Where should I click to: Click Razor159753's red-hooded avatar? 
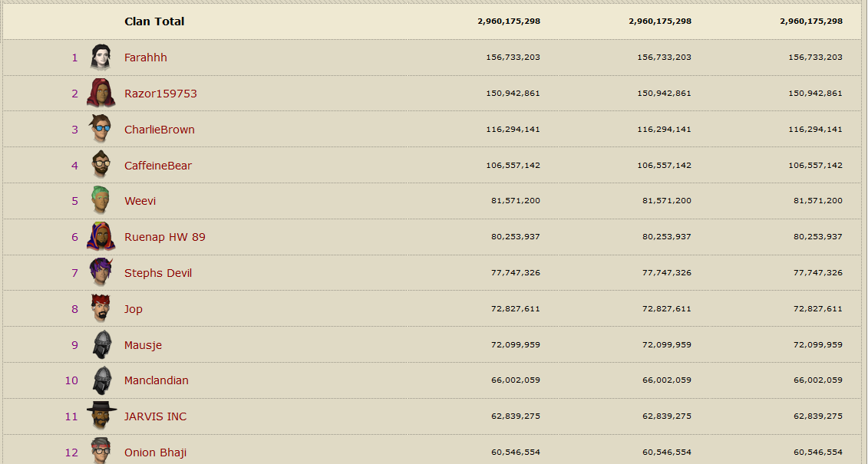[101, 94]
